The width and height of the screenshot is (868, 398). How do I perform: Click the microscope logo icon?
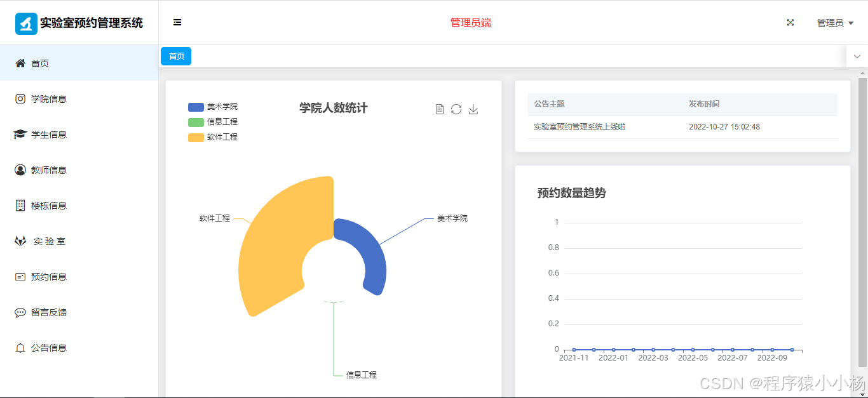26,23
